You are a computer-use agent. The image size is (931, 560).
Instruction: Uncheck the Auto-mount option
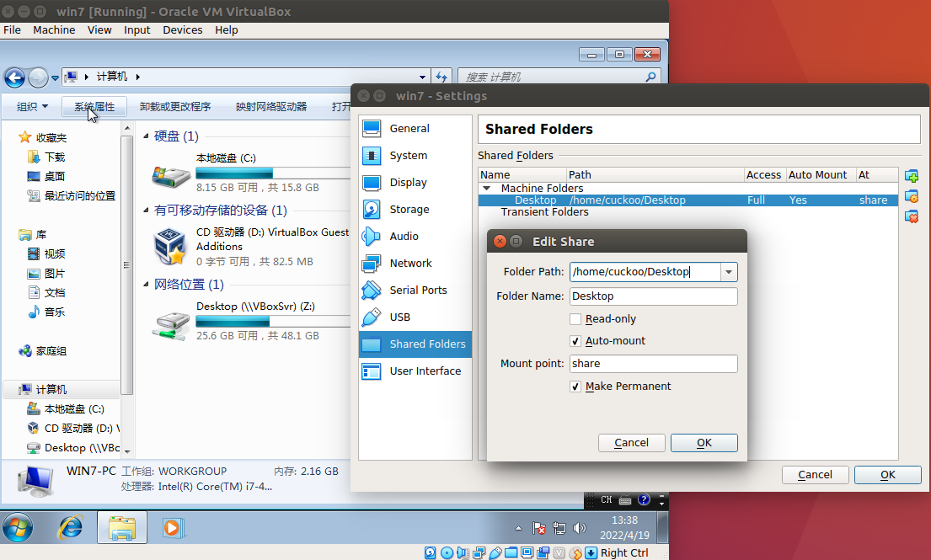click(x=575, y=341)
